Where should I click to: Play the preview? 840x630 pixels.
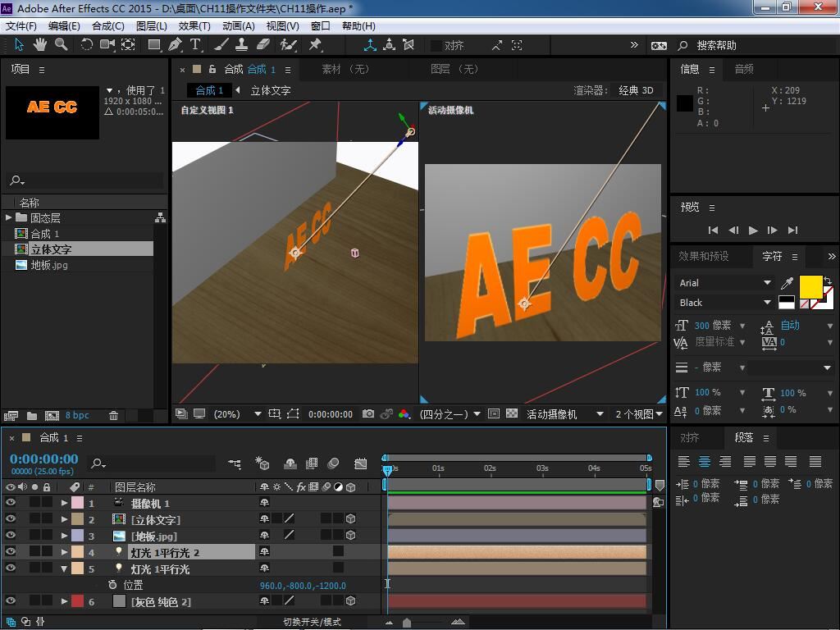753,231
